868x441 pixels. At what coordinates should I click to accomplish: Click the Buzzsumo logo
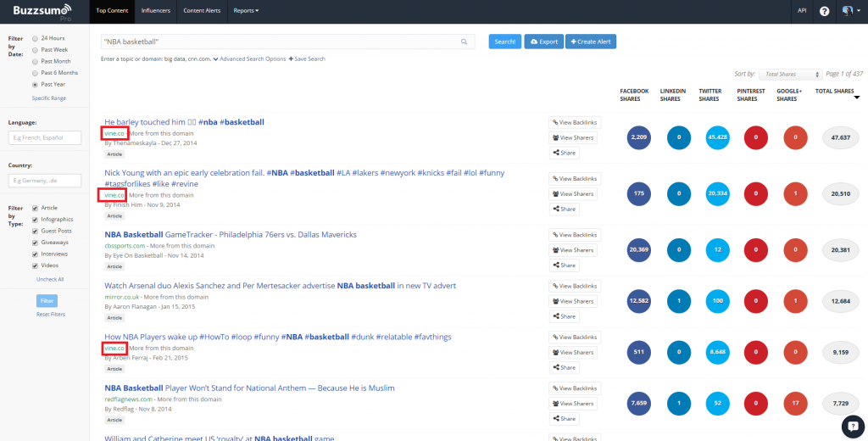42,11
